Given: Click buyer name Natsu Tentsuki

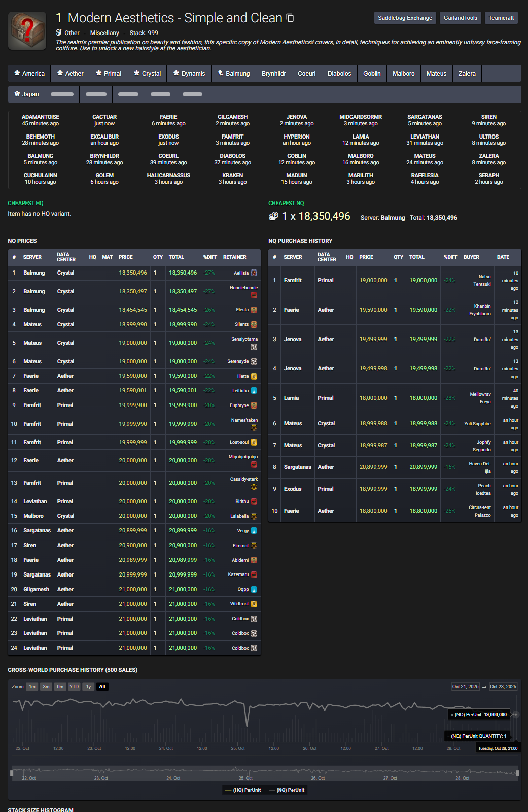Looking at the screenshot, I should pos(482,281).
